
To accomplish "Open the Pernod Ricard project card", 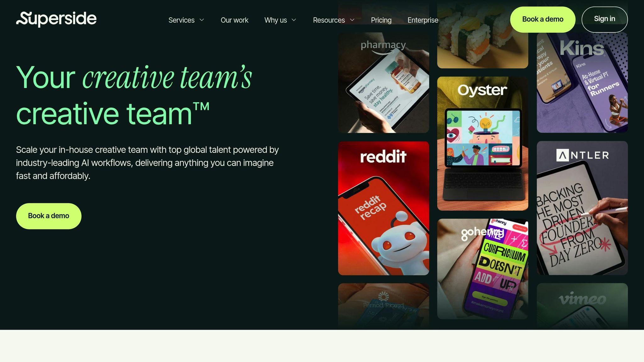I will pos(384,306).
